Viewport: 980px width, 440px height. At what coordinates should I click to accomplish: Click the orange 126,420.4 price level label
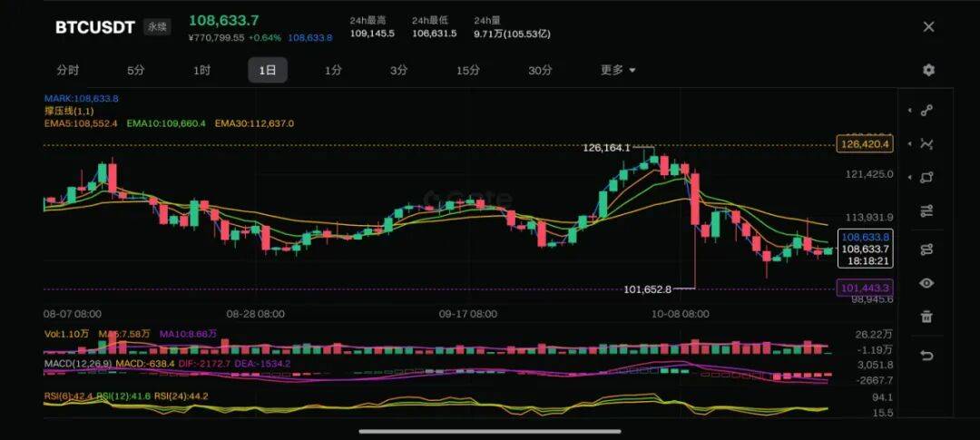(865, 144)
